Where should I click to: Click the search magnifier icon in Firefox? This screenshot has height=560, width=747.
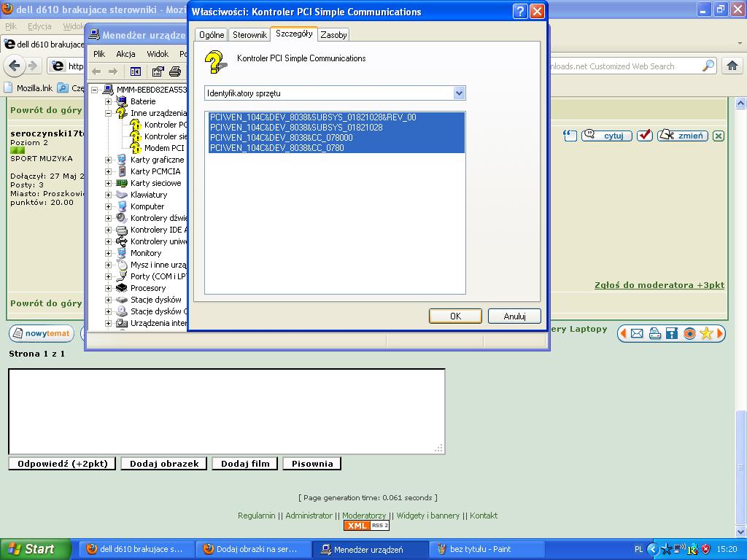[708, 66]
